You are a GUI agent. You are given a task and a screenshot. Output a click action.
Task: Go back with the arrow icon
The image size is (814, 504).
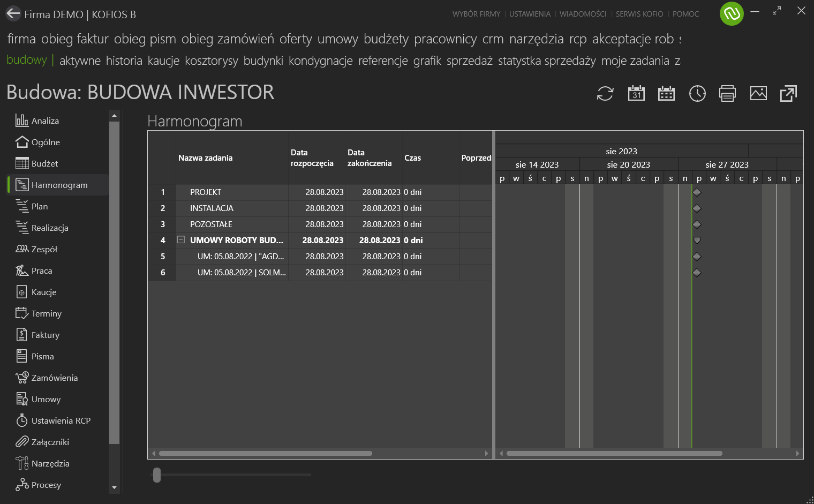tap(13, 13)
